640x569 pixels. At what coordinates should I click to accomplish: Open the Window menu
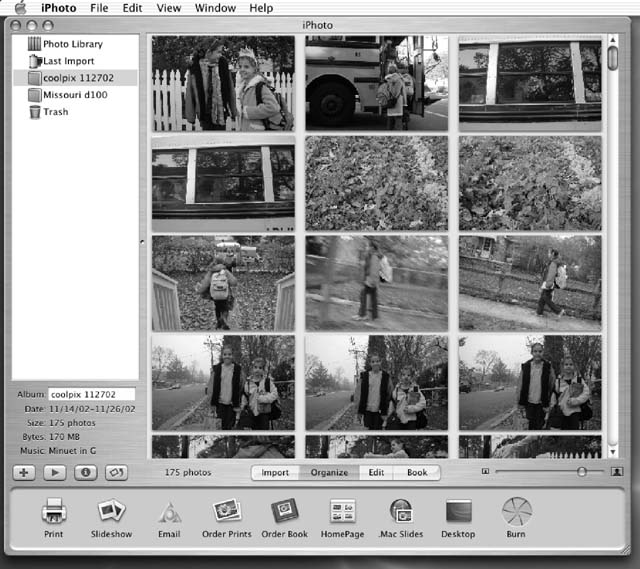215,8
